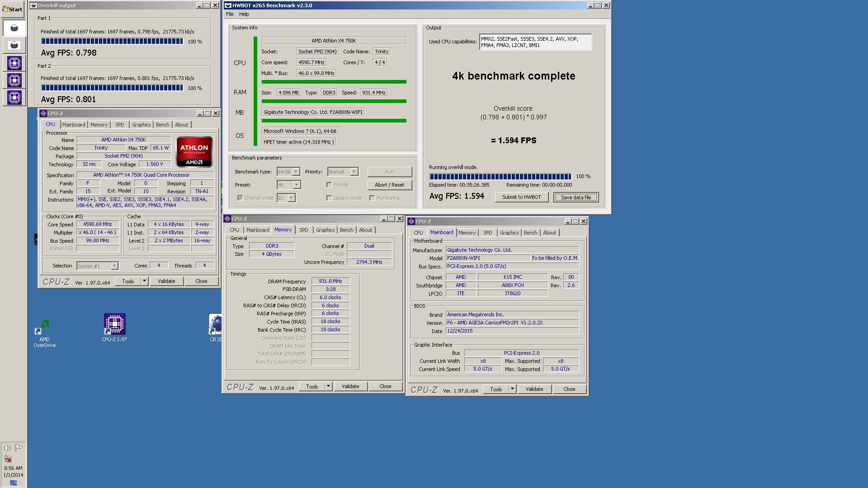The image size is (868, 488).
Task: Click Submit to HWBOT button
Action: click(522, 197)
